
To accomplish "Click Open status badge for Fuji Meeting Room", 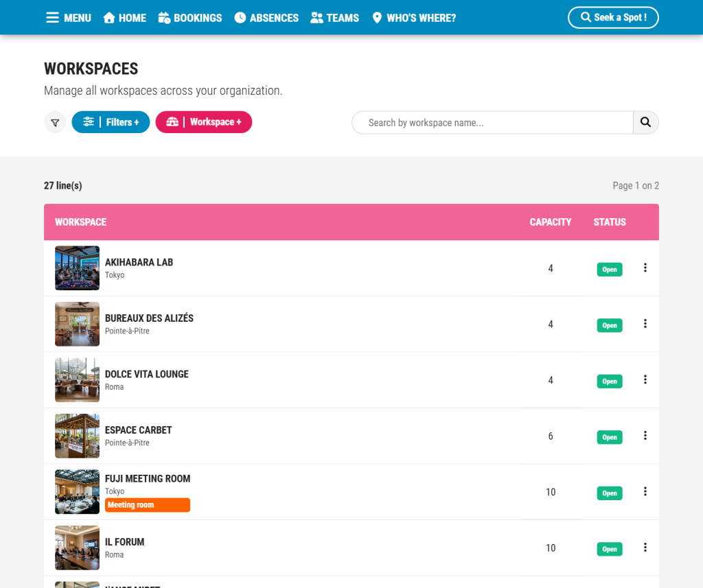I will (x=610, y=493).
